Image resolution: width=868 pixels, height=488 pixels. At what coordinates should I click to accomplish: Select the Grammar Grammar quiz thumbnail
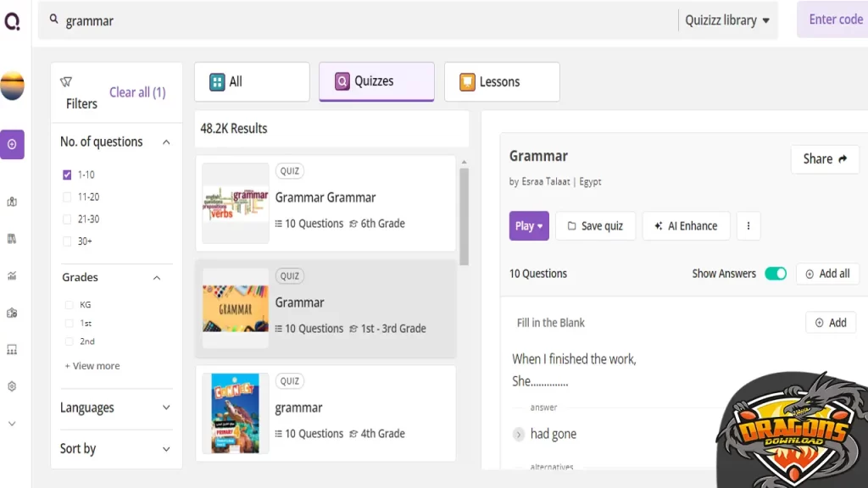[235, 203]
